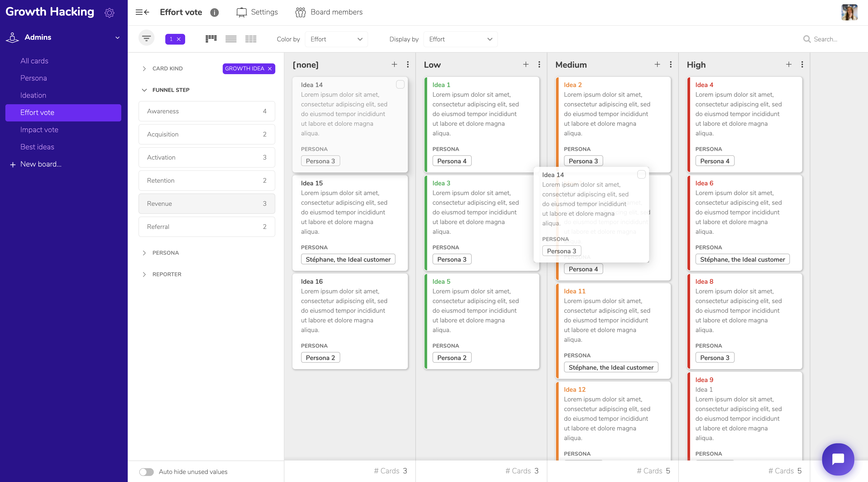Remove the Growth Idea filter tag
868x482 pixels.
coord(270,69)
